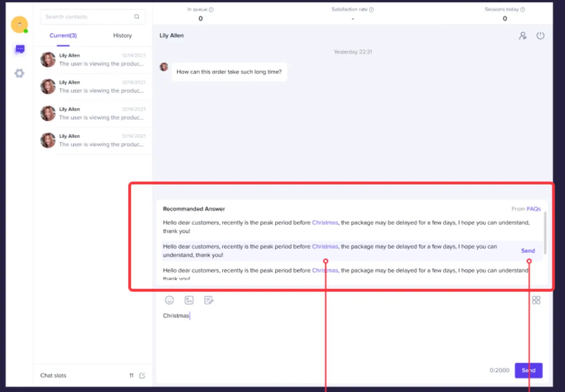Show info tooltip for Satisfaction rate
Image resolution: width=565 pixels, height=392 pixels.
coord(371,10)
